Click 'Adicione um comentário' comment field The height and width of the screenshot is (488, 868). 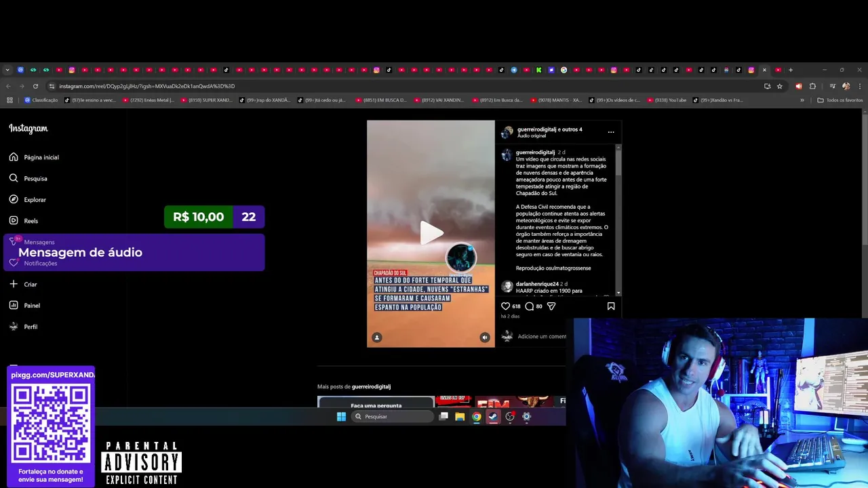pos(542,336)
